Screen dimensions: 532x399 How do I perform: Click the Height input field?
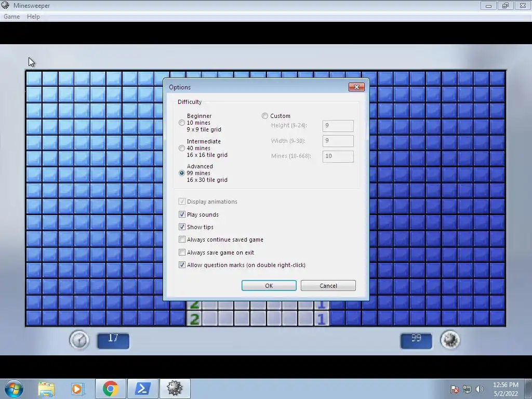point(338,126)
